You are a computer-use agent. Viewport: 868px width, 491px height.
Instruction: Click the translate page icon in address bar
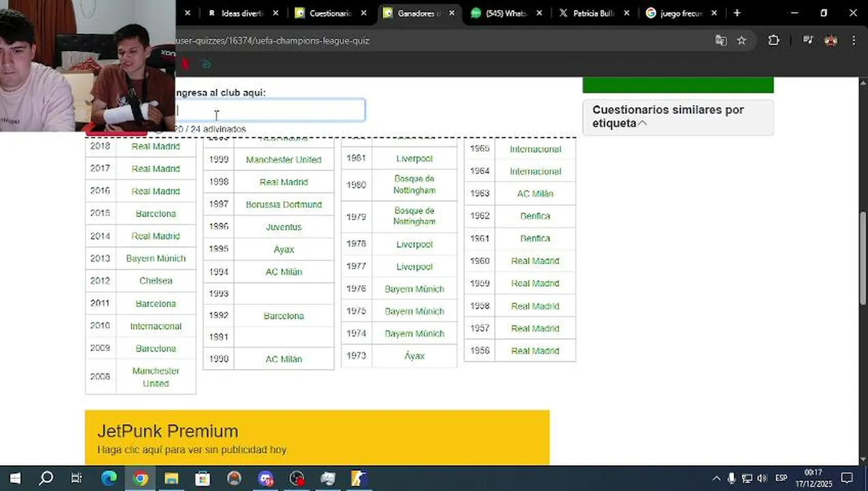(721, 40)
